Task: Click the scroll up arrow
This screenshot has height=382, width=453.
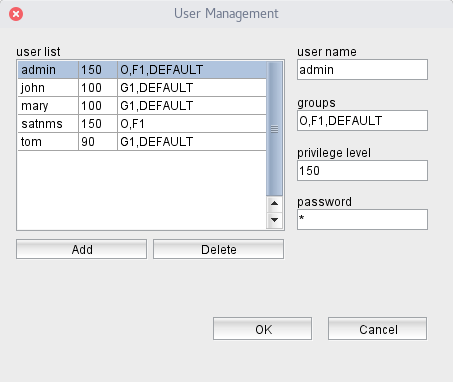Action: pos(274,203)
